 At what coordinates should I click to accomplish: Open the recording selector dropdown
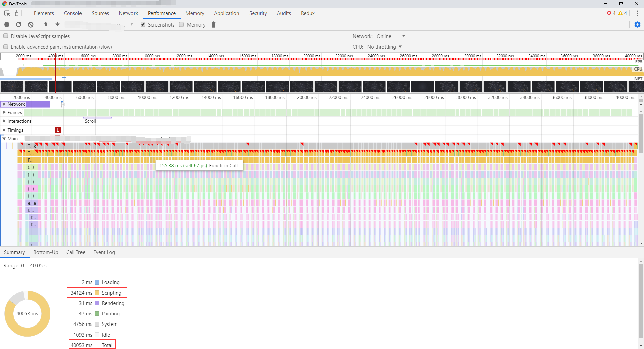click(x=99, y=24)
